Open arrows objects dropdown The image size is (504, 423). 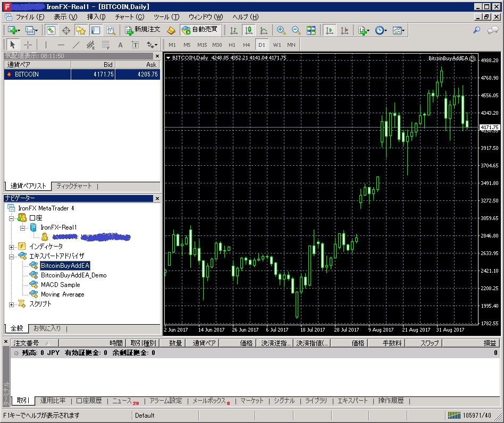[x=152, y=45]
